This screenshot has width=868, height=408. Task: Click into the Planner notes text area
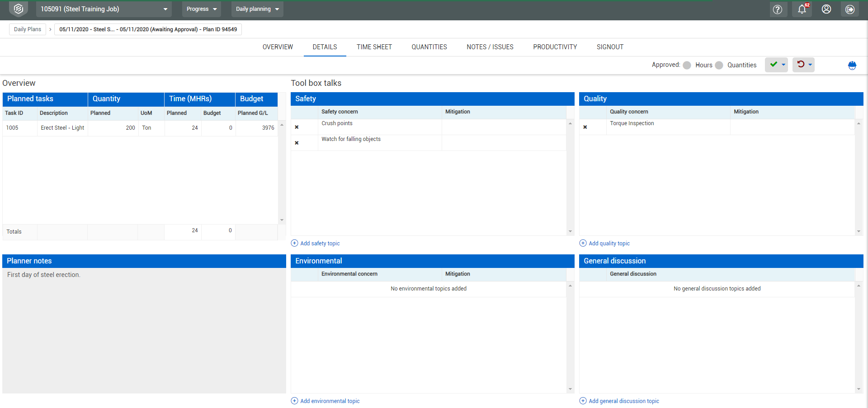coord(144,330)
